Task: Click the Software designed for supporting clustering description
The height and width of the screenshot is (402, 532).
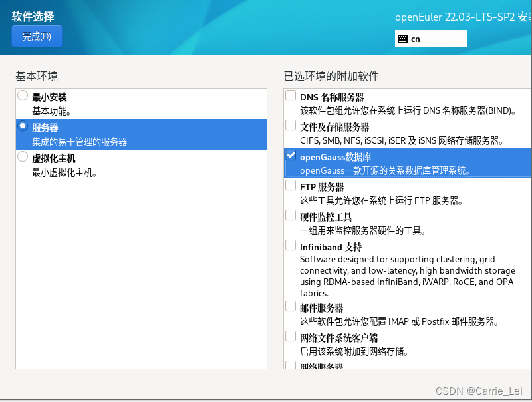Action: click(408, 276)
